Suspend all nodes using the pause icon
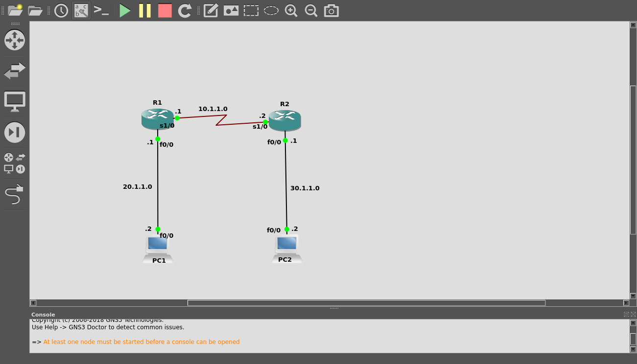This screenshot has height=364, width=637. pyautogui.click(x=145, y=10)
